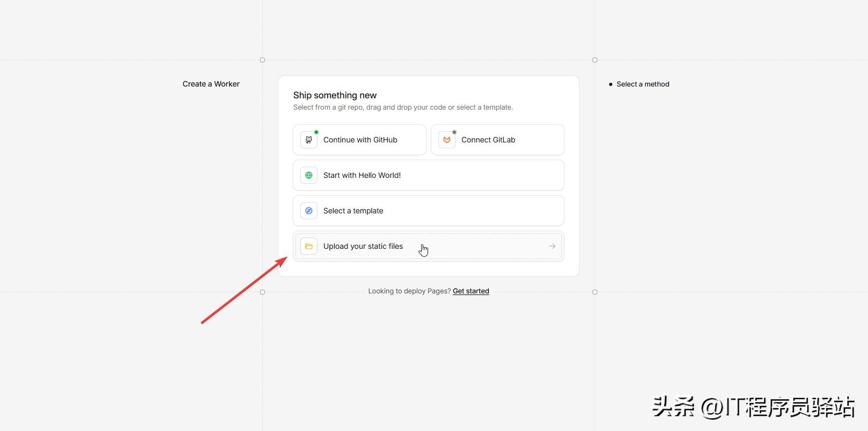Screen dimensions: 868x431
Task: Click the green globe Hello World icon
Action: click(309, 175)
